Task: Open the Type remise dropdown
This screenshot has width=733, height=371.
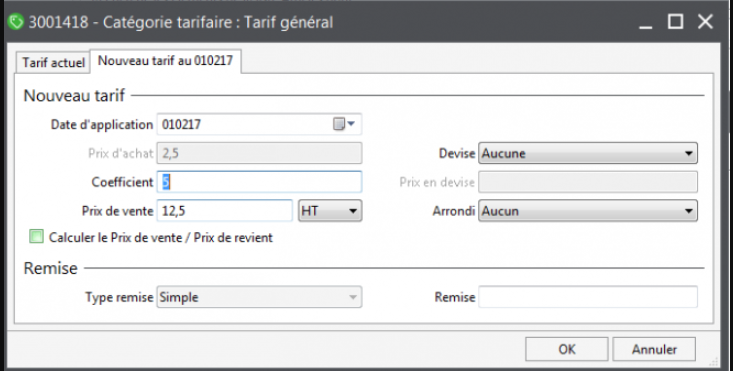Action: [259, 297]
